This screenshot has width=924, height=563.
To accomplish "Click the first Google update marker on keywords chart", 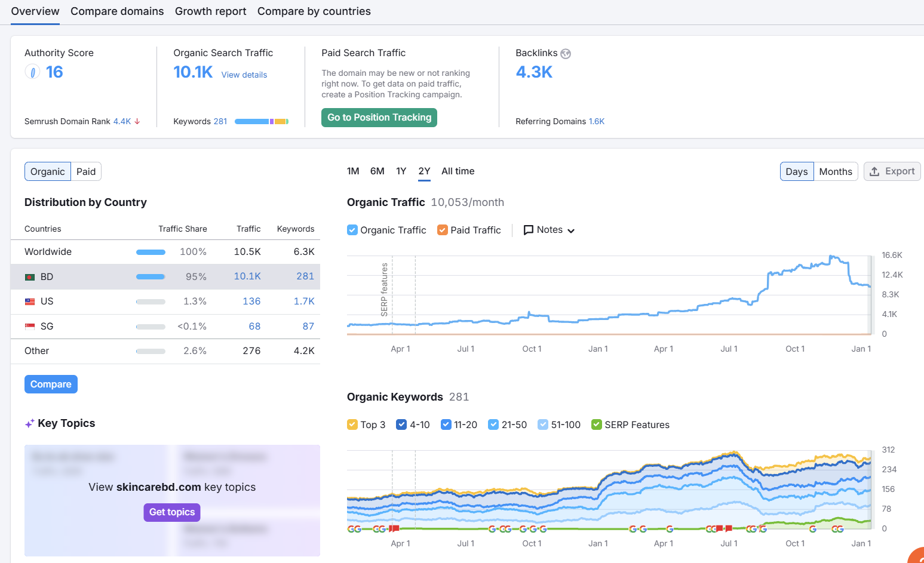I will pos(351,529).
